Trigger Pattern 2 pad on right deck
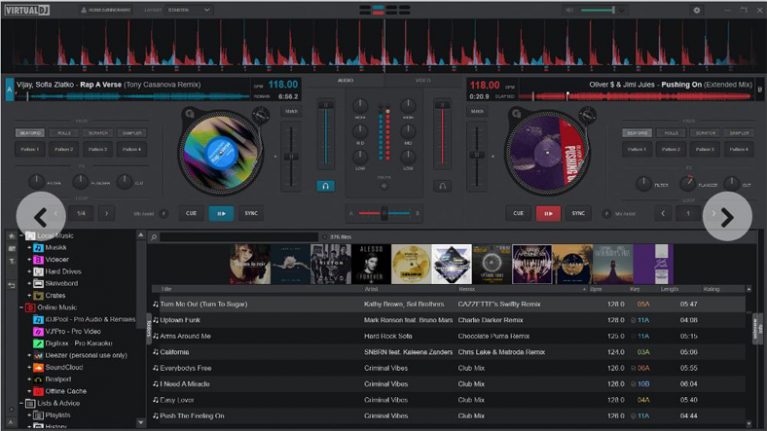The width and height of the screenshot is (767, 431). [x=671, y=149]
